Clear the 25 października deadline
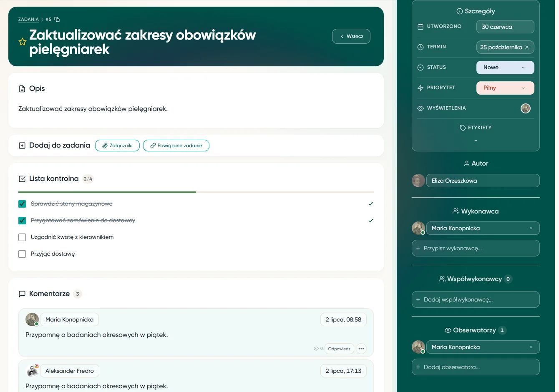This screenshot has width=559, height=392. [x=527, y=47]
